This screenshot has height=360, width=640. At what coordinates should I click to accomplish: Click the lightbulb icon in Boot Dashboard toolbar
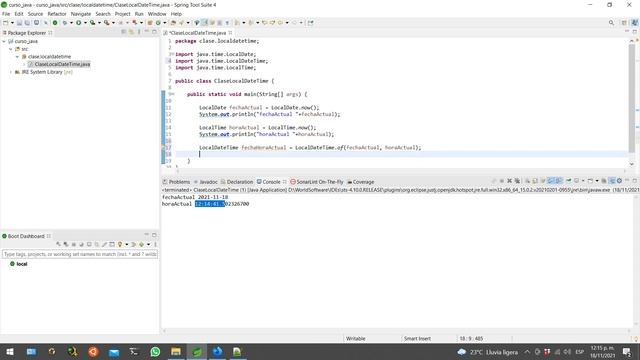point(120,244)
